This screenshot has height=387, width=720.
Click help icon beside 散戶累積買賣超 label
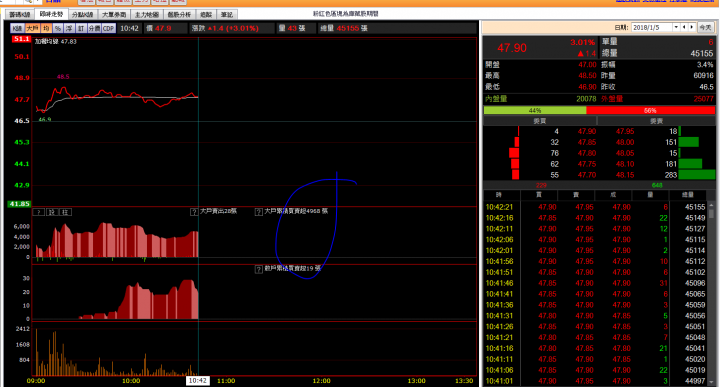click(x=259, y=269)
